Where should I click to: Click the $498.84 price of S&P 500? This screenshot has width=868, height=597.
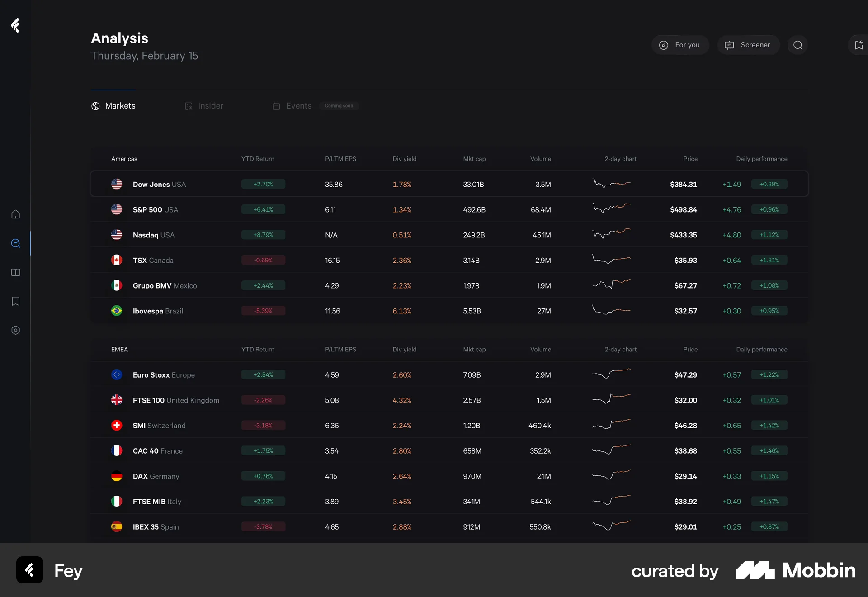[x=684, y=210]
